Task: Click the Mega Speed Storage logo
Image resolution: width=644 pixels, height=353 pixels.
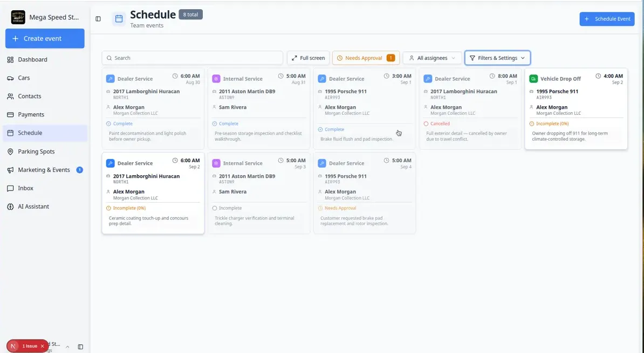Action: tap(18, 17)
